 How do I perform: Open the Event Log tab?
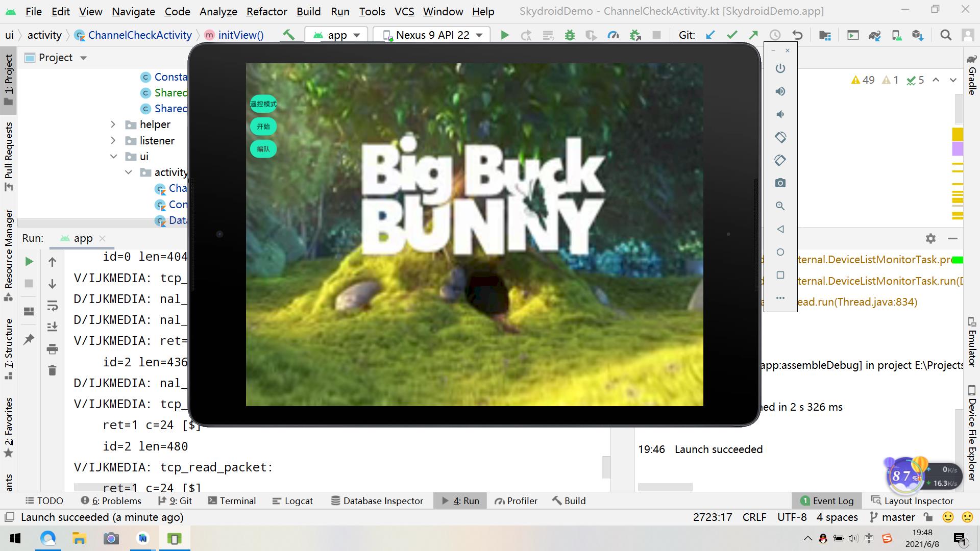click(x=827, y=501)
